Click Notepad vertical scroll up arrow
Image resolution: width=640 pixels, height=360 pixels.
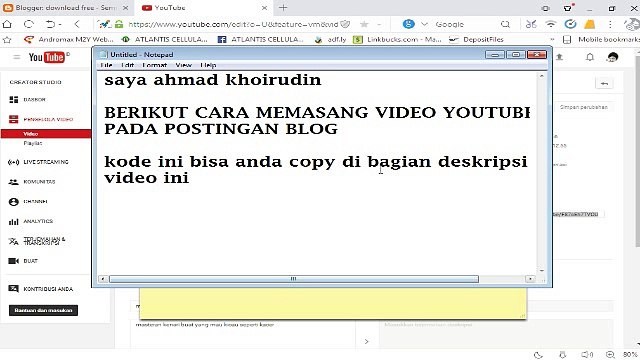pos(542,76)
